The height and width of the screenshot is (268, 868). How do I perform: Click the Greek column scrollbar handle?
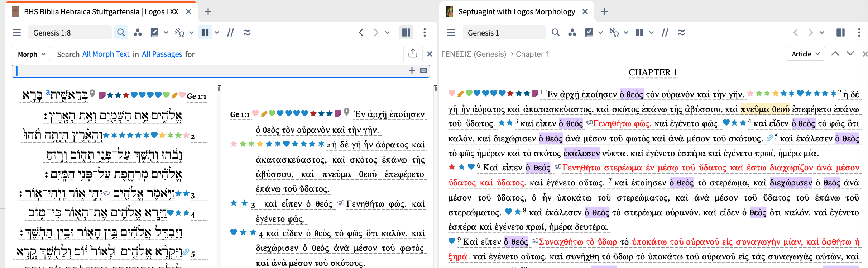click(435, 89)
